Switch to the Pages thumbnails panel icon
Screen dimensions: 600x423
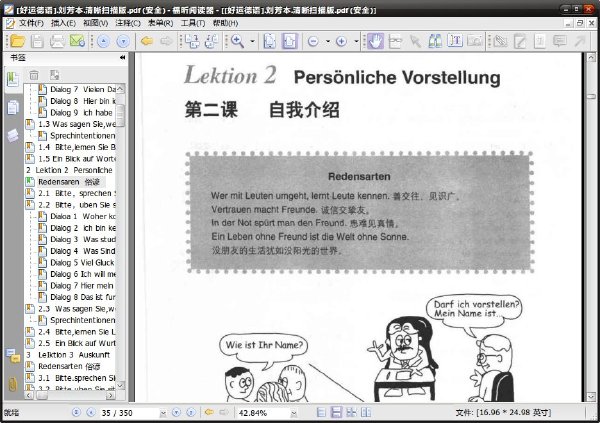(13, 107)
